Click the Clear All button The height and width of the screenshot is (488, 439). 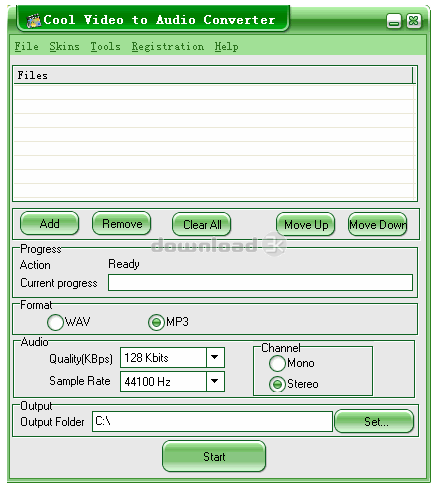pos(202,225)
